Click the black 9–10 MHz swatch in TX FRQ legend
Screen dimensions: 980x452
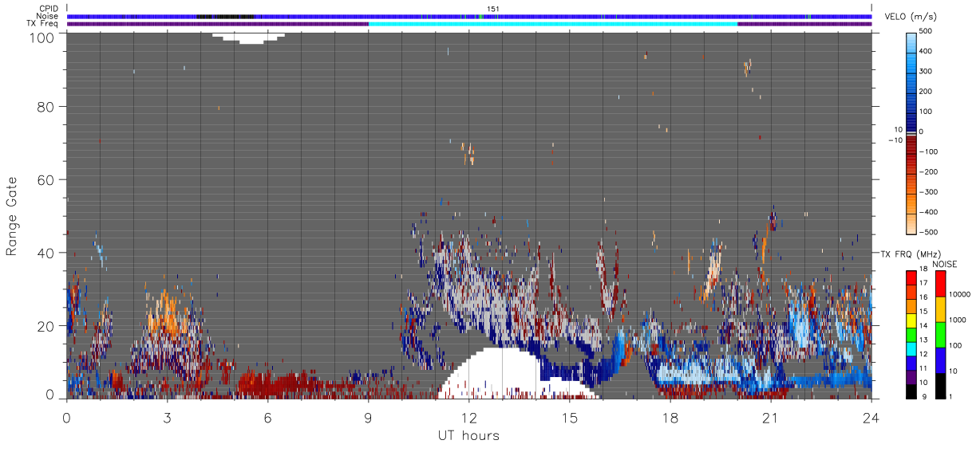912,391
